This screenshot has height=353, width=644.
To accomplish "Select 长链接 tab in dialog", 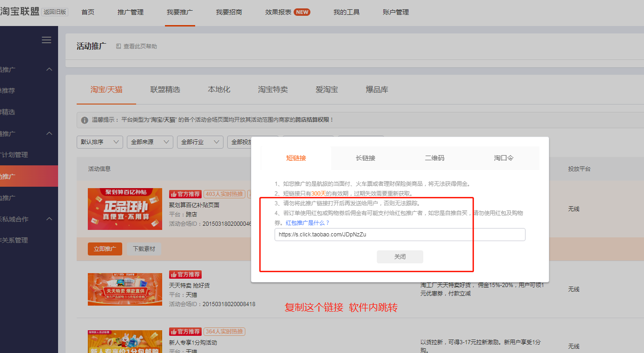I will [365, 158].
